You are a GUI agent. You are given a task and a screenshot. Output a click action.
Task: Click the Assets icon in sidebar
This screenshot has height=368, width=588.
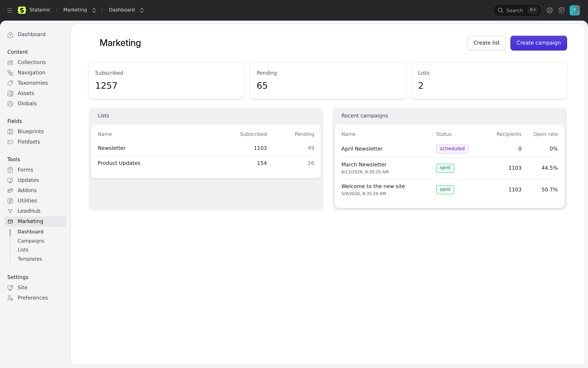(10, 93)
